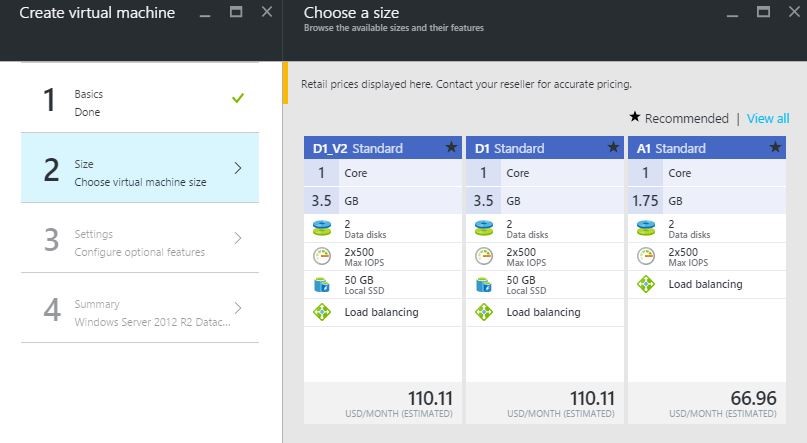The height and width of the screenshot is (443, 807).
Task: Maximize the Choose a size blade
Action: point(763,11)
